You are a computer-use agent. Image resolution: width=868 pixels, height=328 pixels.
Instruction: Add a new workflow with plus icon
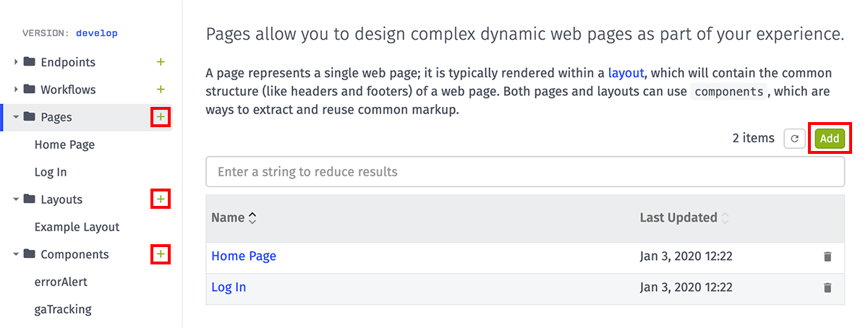click(161, 90)
